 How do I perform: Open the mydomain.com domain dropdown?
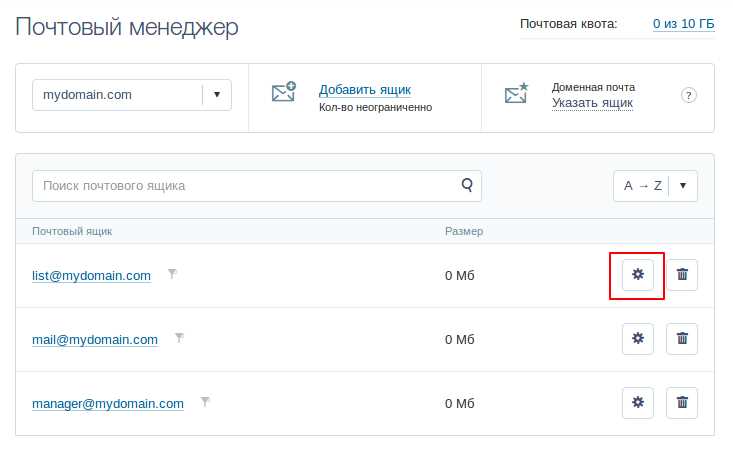tap(132, 95)
